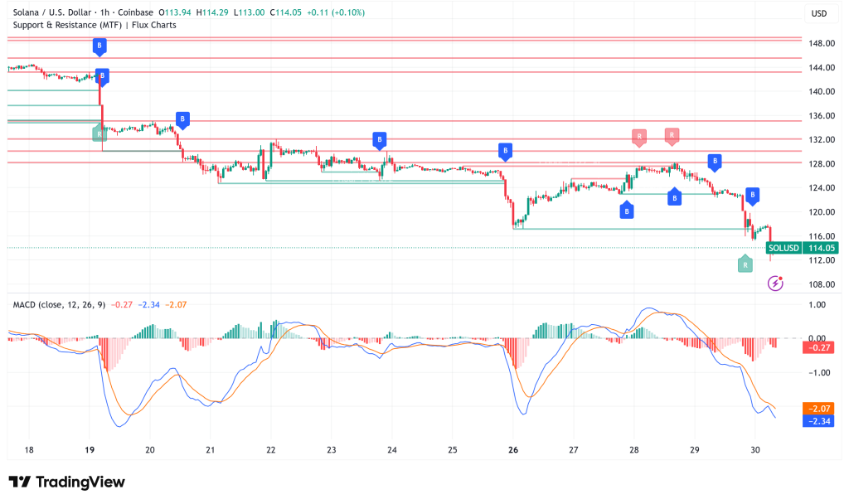Click the red -0.27 histogram value tag
Screen dimensions: 849x504
point(819,348)
